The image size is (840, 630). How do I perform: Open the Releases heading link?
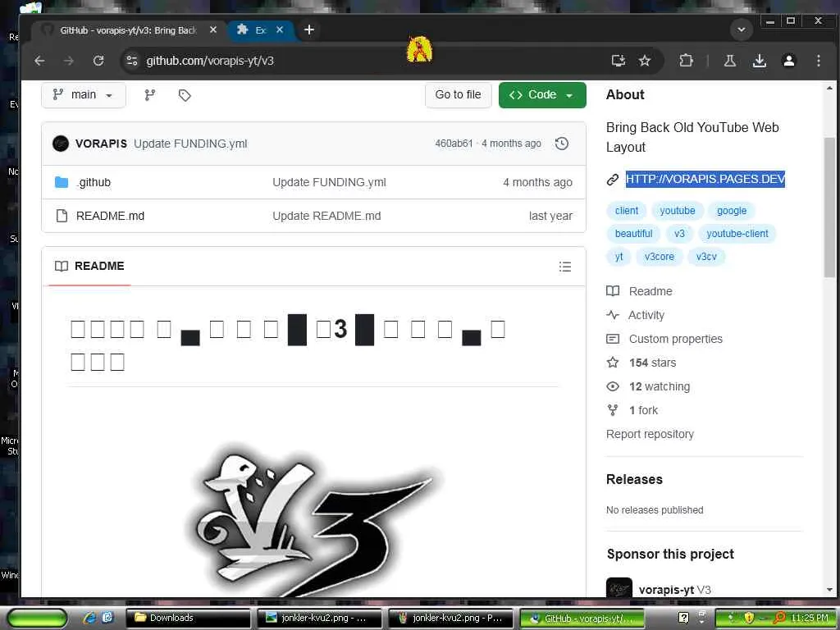634,479
